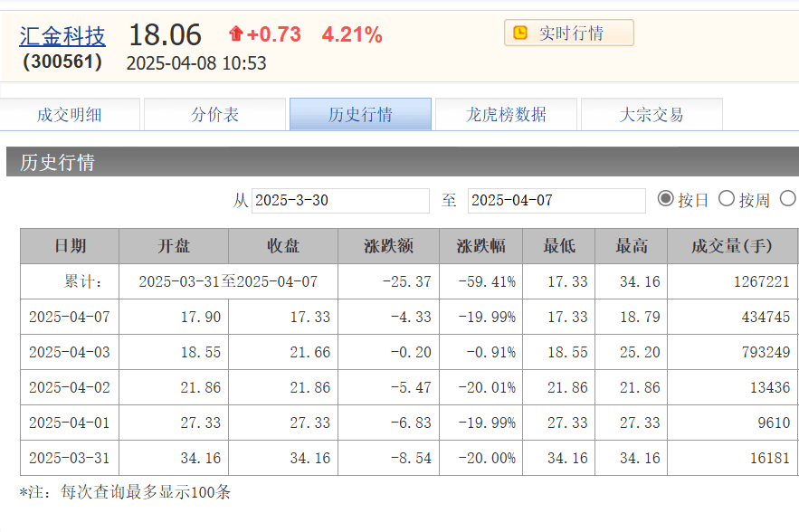Image resolution: width=799 pixels, height=532 pixels.
Task: Click the date range 2025-03-31至2025-04-07
Action: point(228,281)
